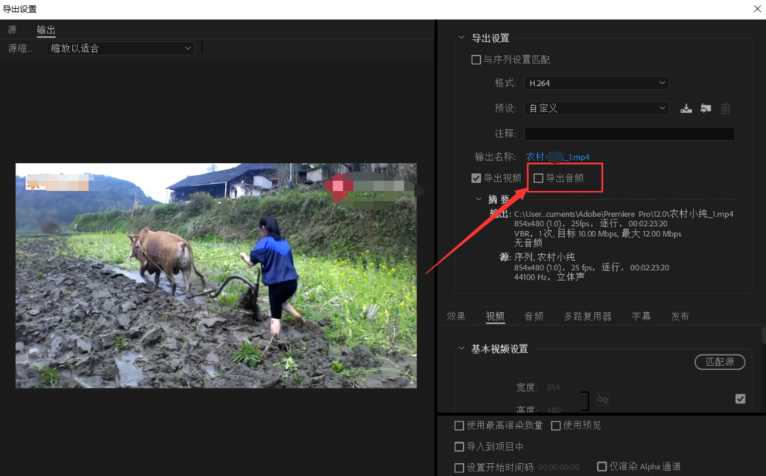Viewport: 766px width, 476px height.
Task: Enable 仅渲染 Alpha 通道 checkbox
Action: coord(602,466)
